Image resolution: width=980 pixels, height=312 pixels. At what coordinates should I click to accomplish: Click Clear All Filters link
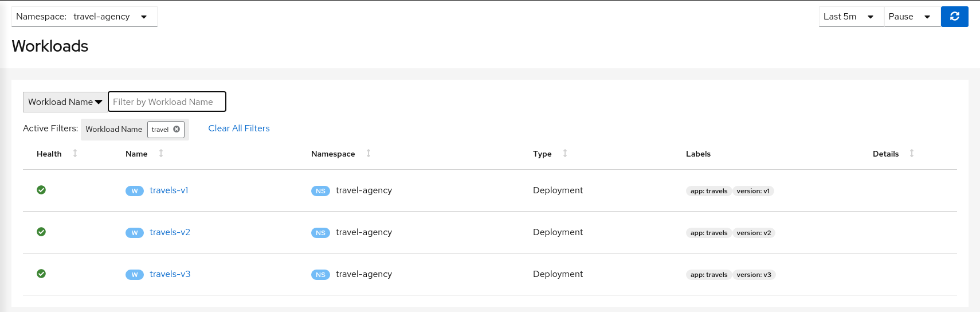click(238, 128)
